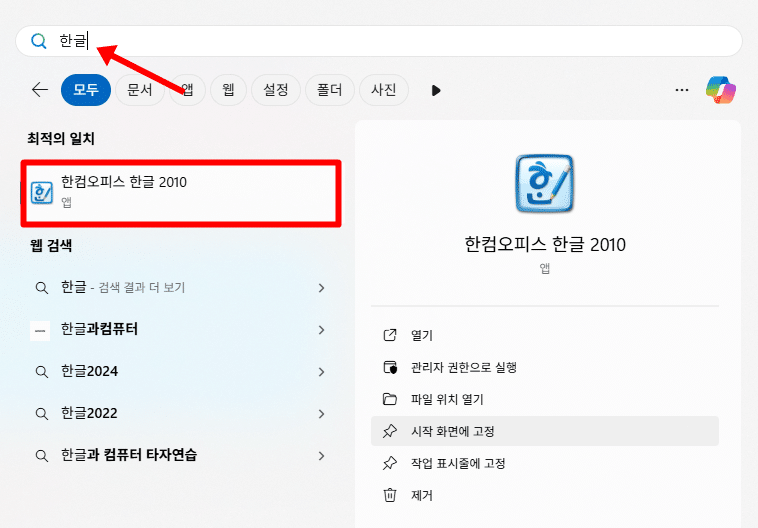Click the large 한글 2010 app icon in preview
758x528 pixels.
[x=544, y=183]
